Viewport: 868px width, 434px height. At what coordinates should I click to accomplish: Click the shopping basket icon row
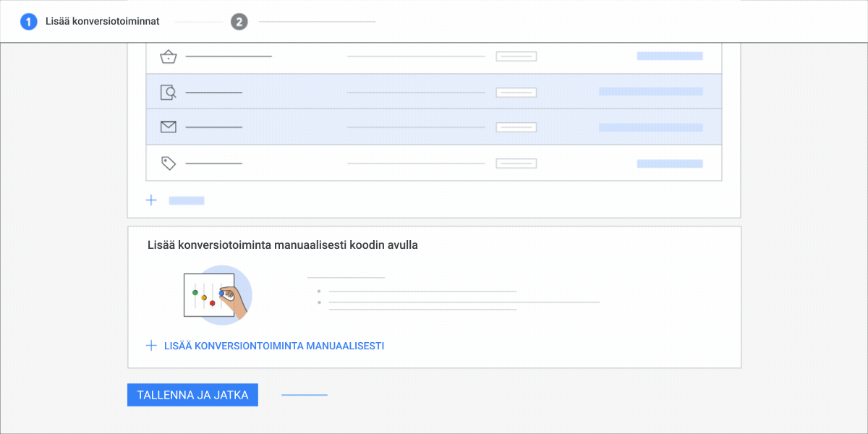tap(434, 58)
